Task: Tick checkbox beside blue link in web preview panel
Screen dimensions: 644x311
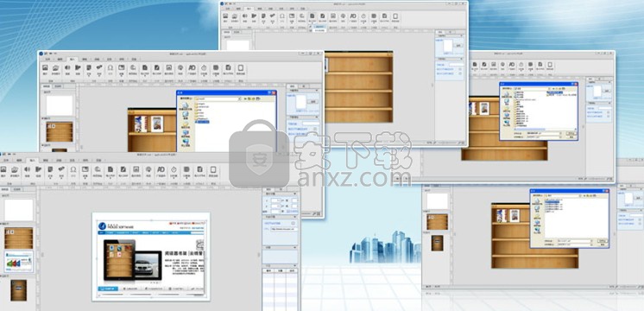Action: (293, 223)
